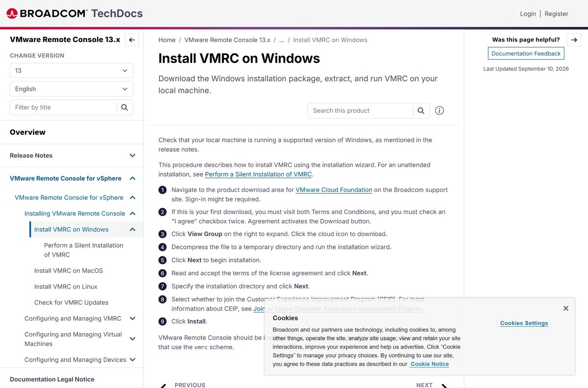Open Perform a Silent Installation of VMRC link

click(258, 174)
